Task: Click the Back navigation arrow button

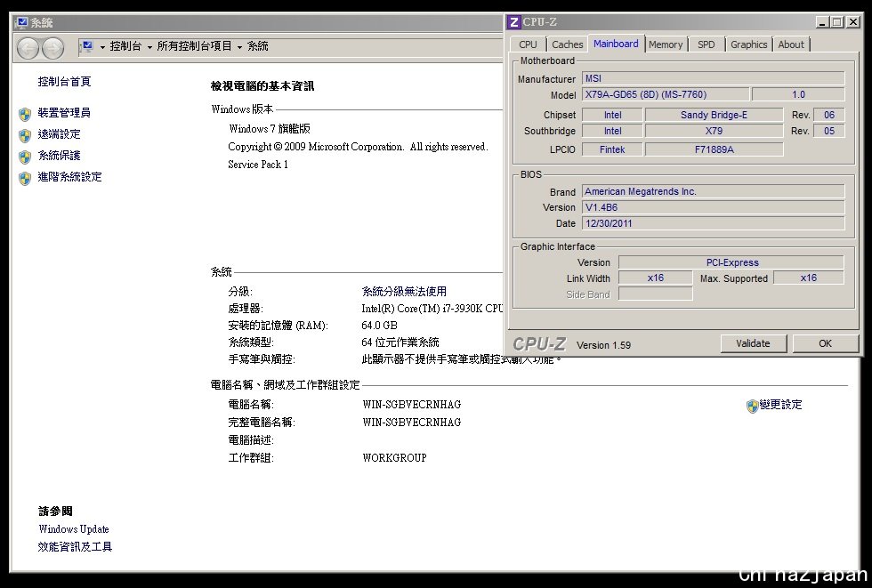Action: tap(28, 48)
